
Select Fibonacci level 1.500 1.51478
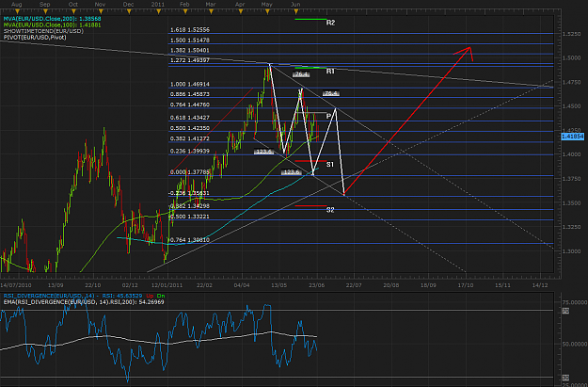click(190, 40)
